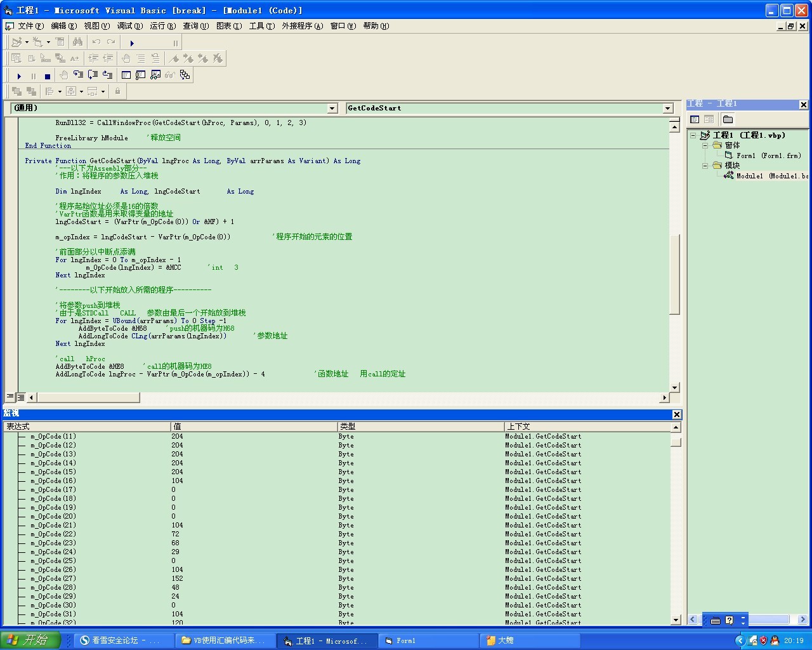The height and width of the screenshot is (650, 812).
Task: Click the Step Into icon
Action: coord(78,75)
